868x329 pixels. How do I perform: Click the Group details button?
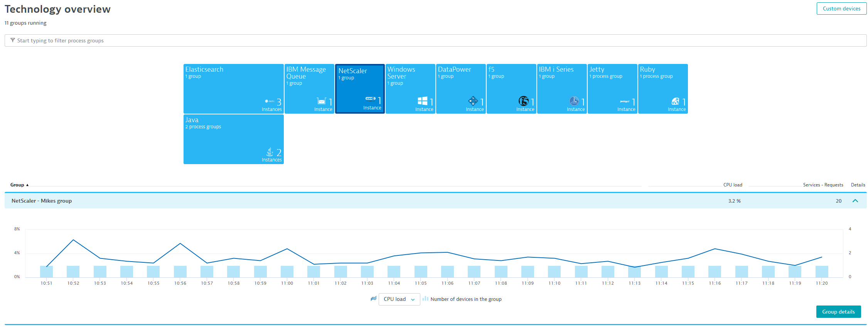click(x=838, y=312)
